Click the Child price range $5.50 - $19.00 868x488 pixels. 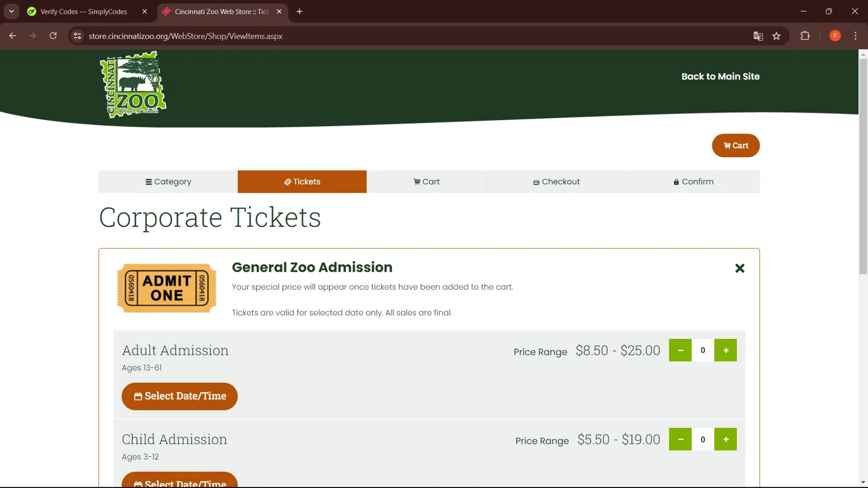click(619, 439)
